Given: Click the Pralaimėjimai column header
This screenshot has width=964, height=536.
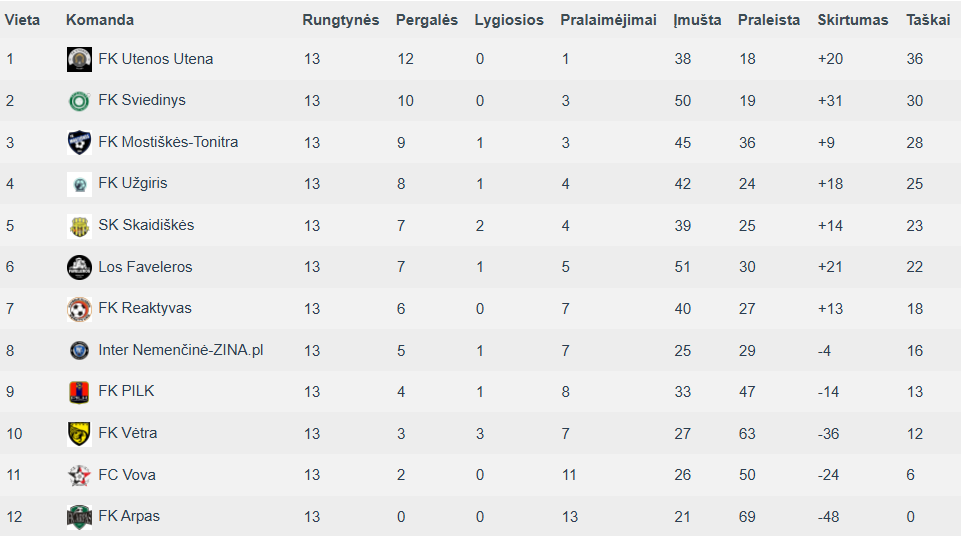Looking at the screenshot, I should 608,20.
